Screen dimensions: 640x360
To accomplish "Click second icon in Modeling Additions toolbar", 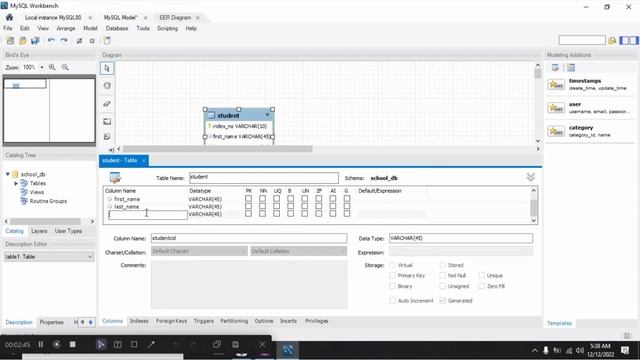I will 571,68.
